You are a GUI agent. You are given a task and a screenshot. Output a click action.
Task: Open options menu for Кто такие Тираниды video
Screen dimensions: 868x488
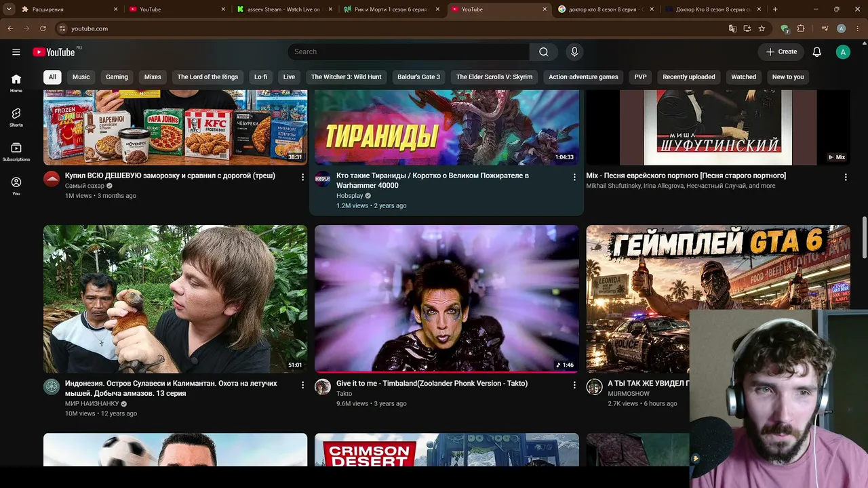tap(574, 177)
